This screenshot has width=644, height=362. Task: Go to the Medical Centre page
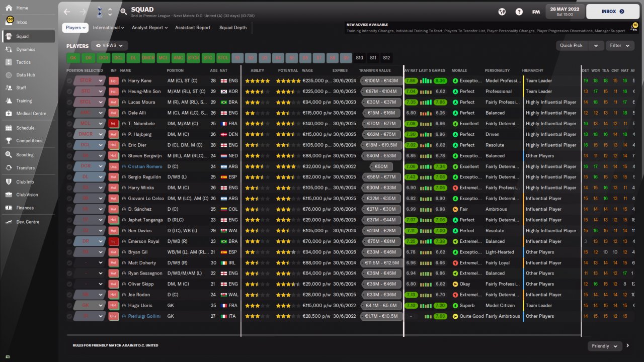pyautogui.click(x=31, y=114)
